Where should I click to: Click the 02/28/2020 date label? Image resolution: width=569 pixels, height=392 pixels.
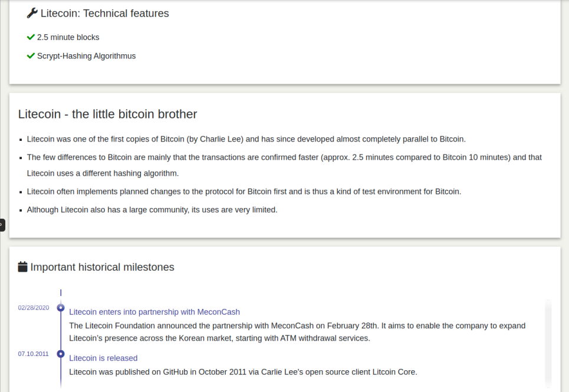coord(34,308)
